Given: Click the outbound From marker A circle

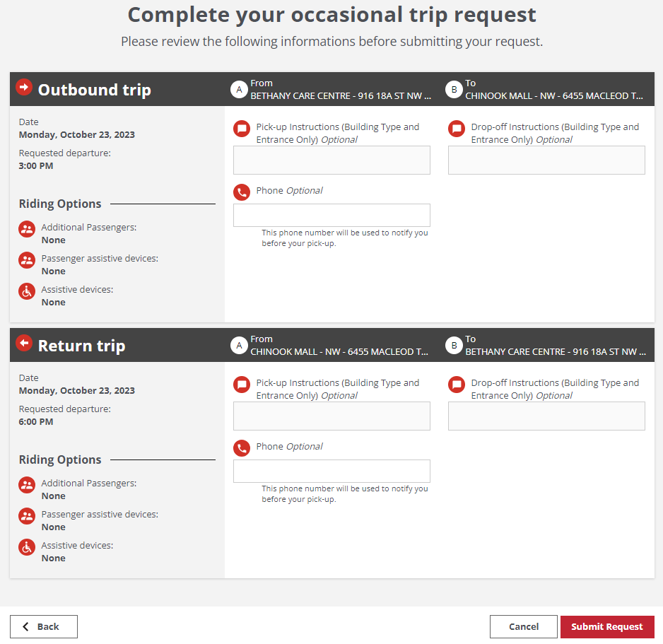Looking at the screenshot, I should point(239,90).
